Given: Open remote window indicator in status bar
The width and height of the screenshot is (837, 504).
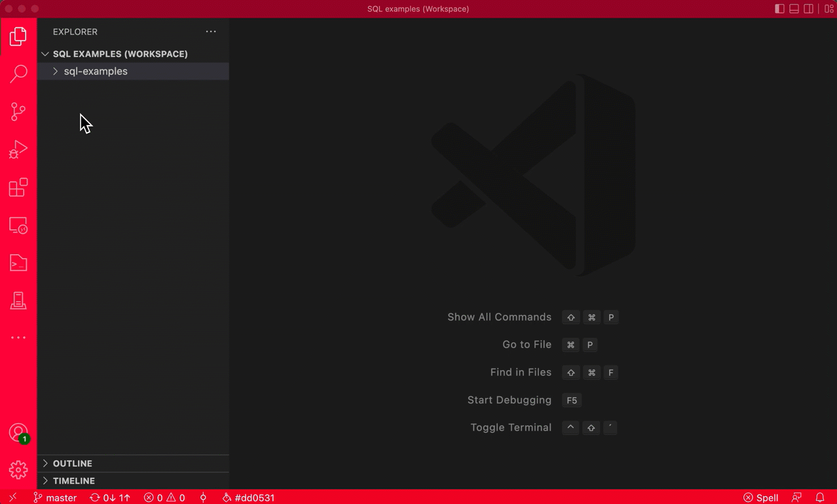Looking at the screenshot, I should coord(12,497).
